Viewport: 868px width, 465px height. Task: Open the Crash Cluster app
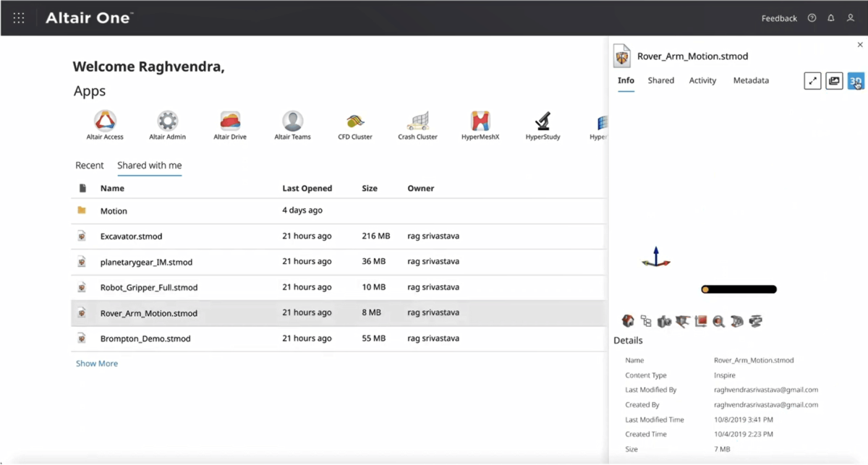417,125
